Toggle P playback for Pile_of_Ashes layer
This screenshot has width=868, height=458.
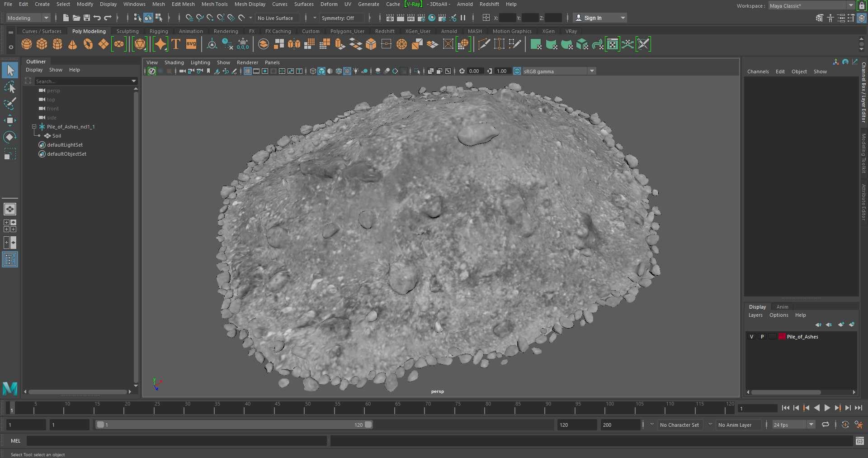click(762, 337)
